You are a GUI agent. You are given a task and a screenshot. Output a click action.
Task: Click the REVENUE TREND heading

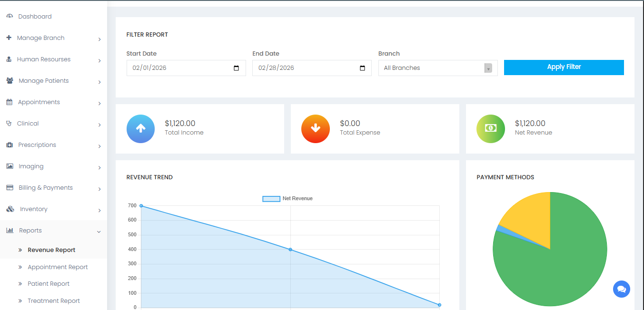[149, 177]
